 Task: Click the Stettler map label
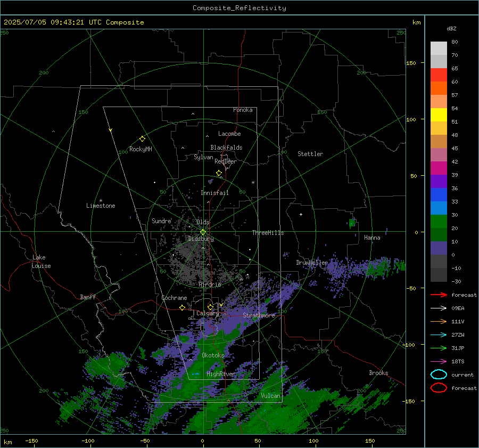[310, 154]
